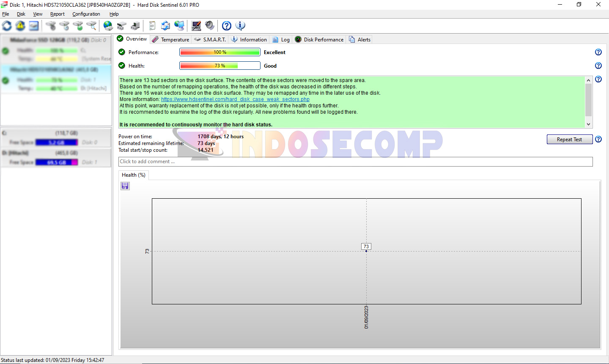The image size is (609, 364).
Task: Open the File menu
Action: coord(5,14)
